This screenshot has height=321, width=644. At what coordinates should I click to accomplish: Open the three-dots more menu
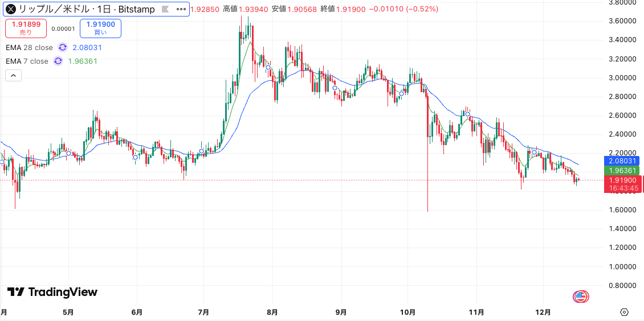coord(181,9)
